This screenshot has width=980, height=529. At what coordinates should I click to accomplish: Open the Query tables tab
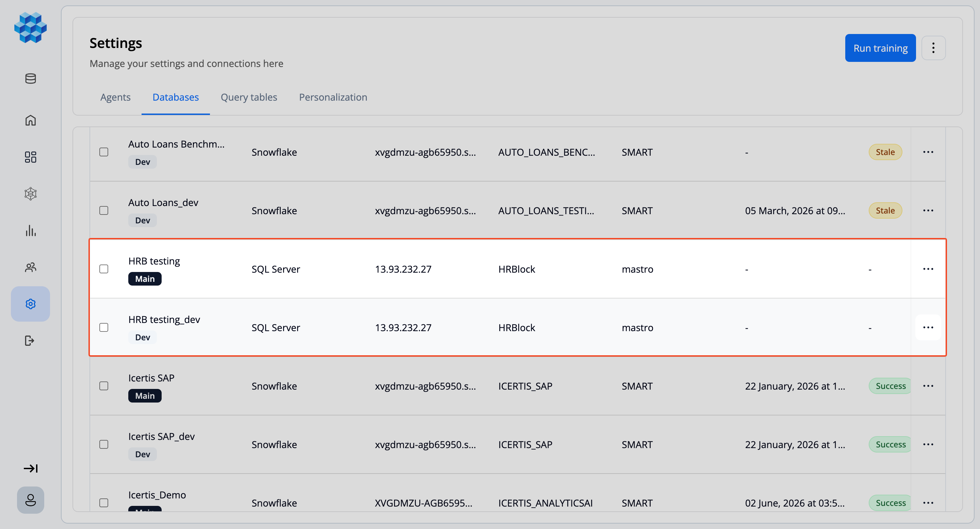[x=249, y=97]
